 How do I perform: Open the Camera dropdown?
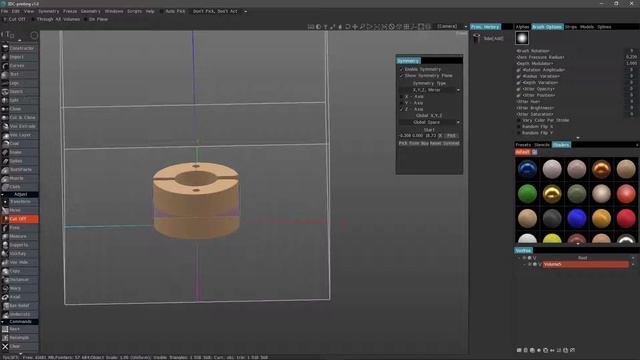click(x=452, y=27)
